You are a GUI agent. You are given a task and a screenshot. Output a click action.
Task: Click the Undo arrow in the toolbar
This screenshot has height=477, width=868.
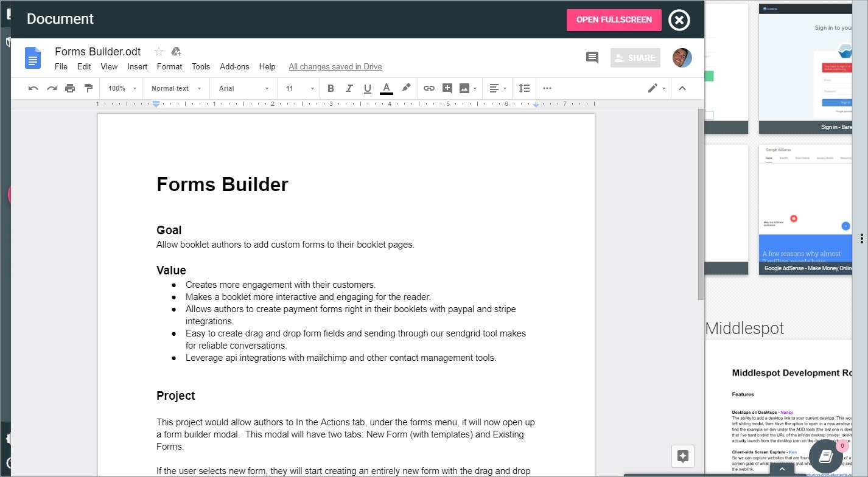coord(33,88)
